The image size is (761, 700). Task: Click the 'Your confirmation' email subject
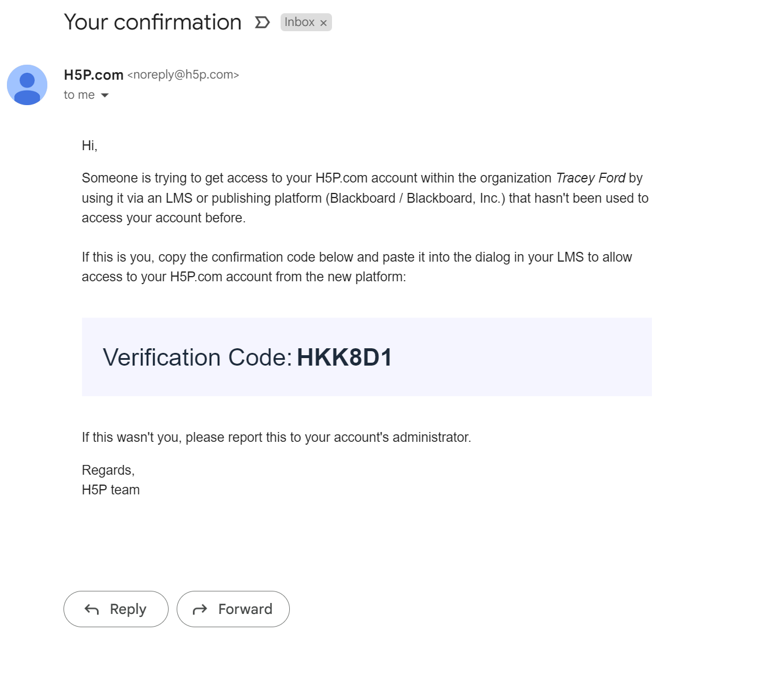(x=153, y=23)
